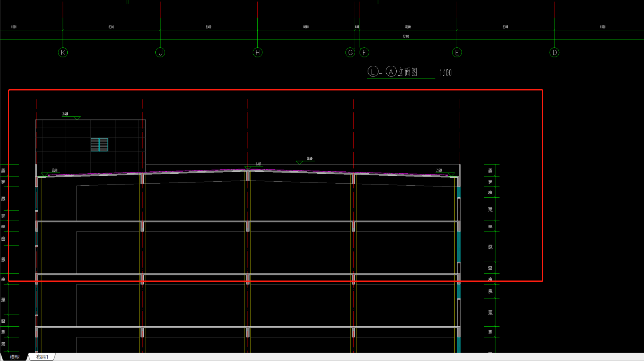
Task: Select the 8300 dimension between J and H
Action: point(209,27)
